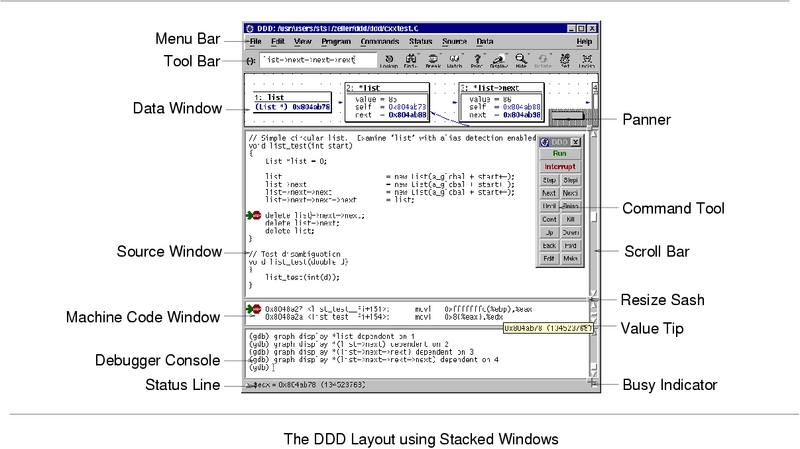Click the 'delete list->next;' source line

[302, 223]
